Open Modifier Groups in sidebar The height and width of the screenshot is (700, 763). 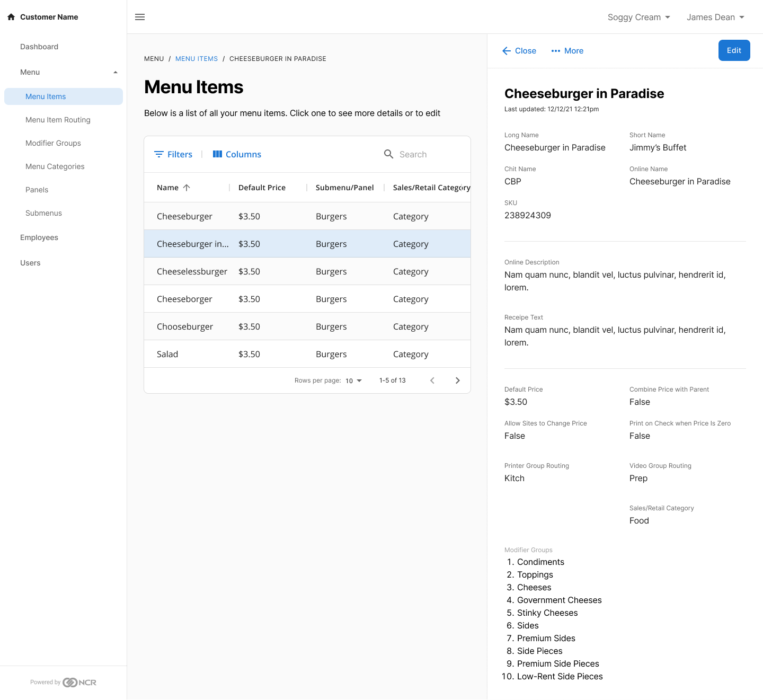(x=53, y=143)
